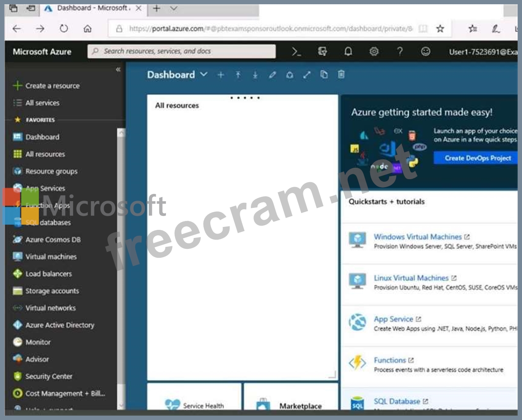The height and width of the screenshot is (420, 522).
Task: Open a new browser tab
Action: [x=157, y=8]
